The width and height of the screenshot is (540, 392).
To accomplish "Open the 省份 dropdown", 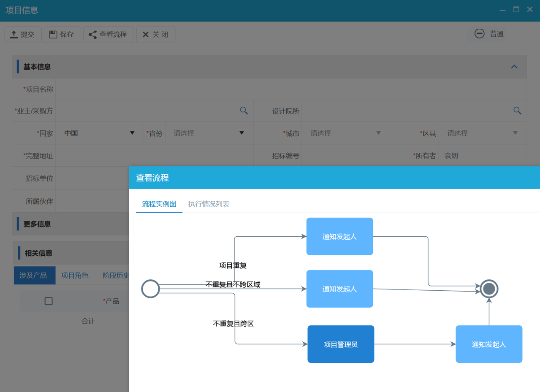I will click(x=209, y=133).
